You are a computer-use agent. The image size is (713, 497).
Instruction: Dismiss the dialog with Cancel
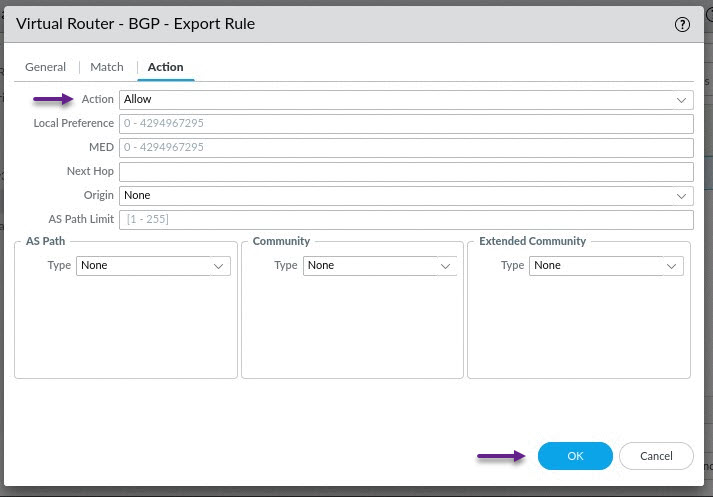coord(656,456)
